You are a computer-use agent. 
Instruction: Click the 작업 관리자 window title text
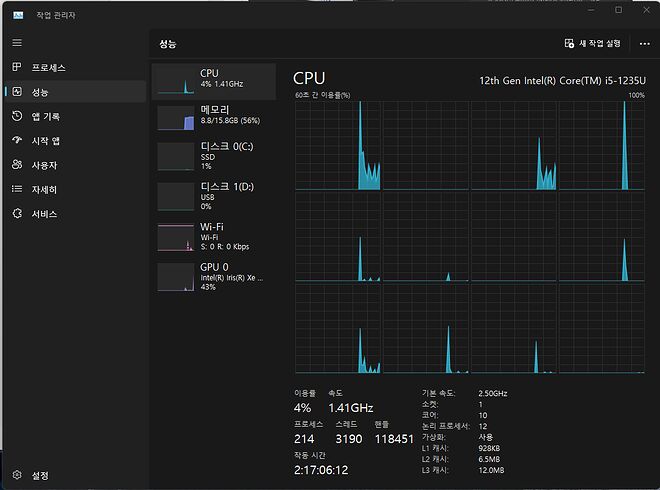pos(56,15)
